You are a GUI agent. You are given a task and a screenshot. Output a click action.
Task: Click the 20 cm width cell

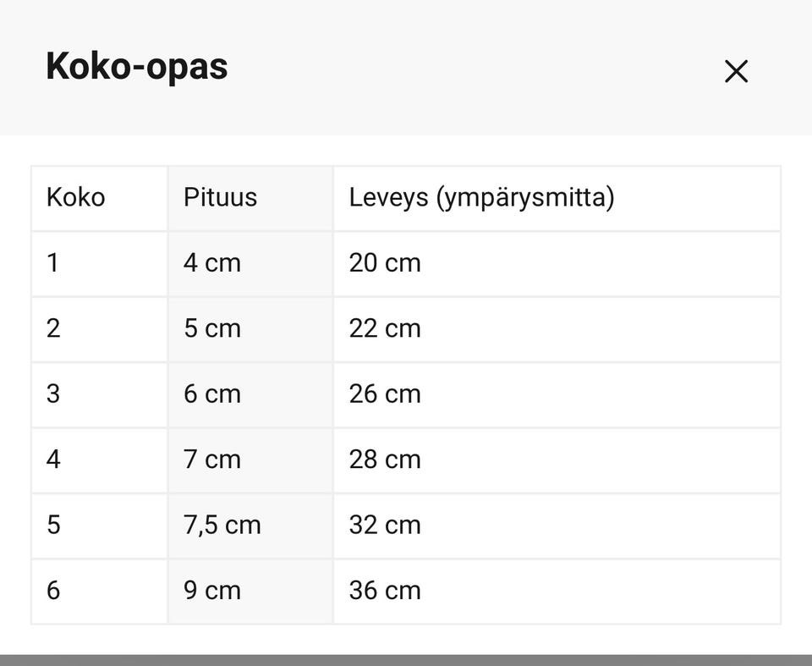[557, 264]
